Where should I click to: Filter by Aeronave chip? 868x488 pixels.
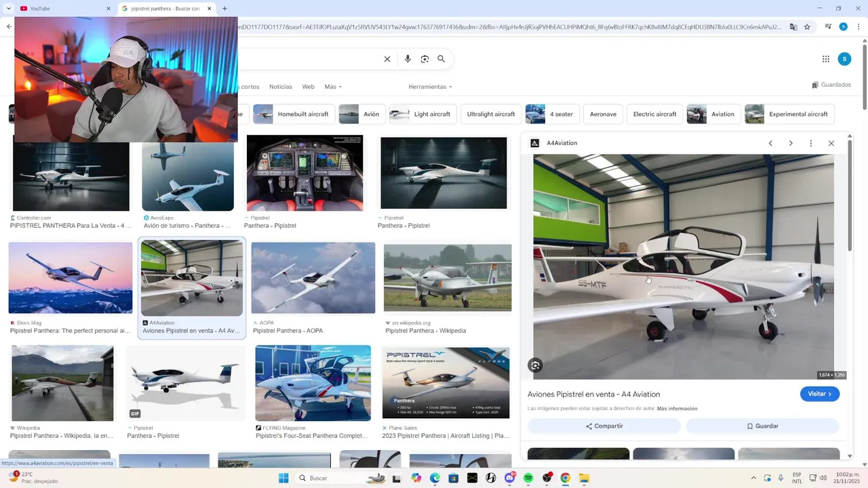[603, 114]
